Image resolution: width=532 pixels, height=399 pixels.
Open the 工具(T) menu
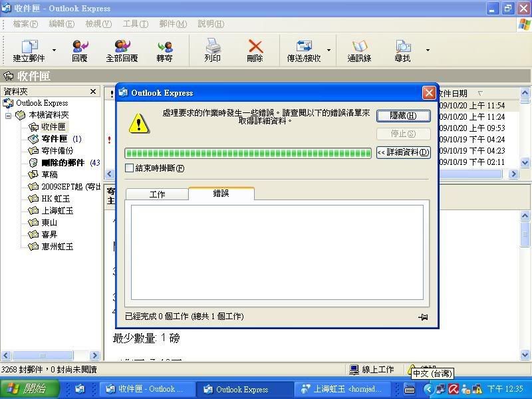click(x=135, y=24)
